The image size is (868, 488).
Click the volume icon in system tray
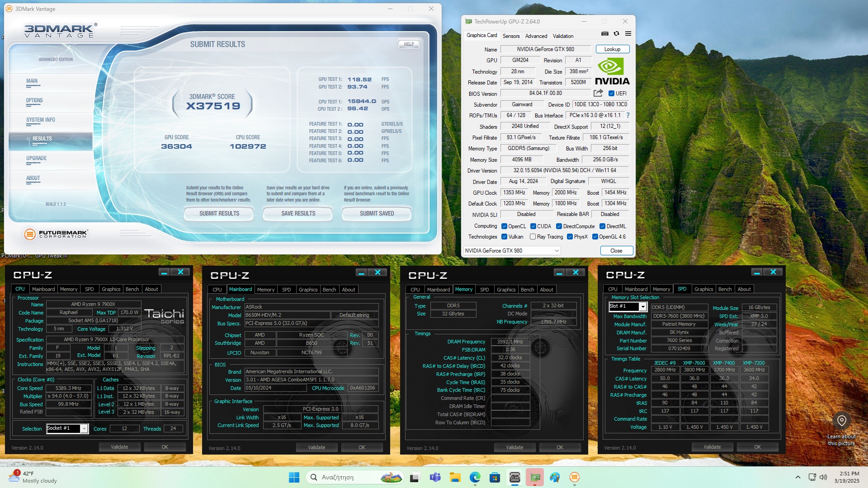823,477
